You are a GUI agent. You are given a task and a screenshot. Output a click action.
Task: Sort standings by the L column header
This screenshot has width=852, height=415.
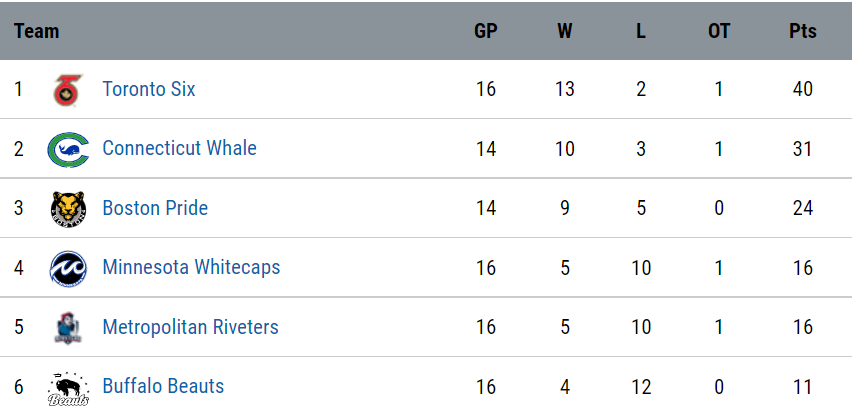tap(641, 32)
